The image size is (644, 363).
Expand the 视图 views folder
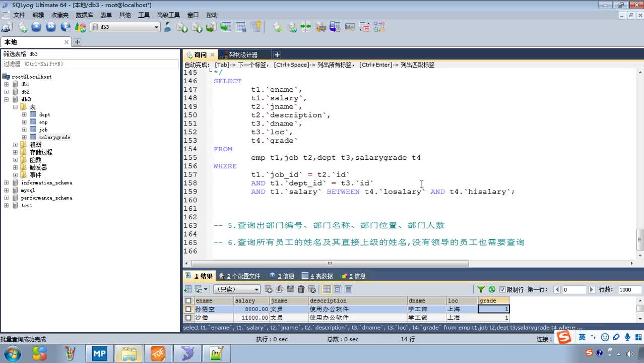15,145
